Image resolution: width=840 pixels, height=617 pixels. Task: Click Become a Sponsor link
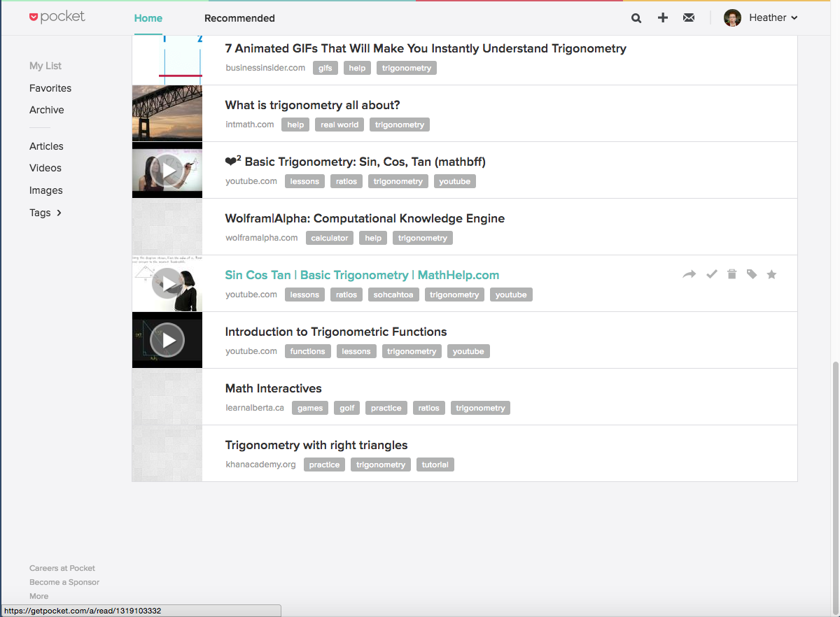(x=64, y=582)
